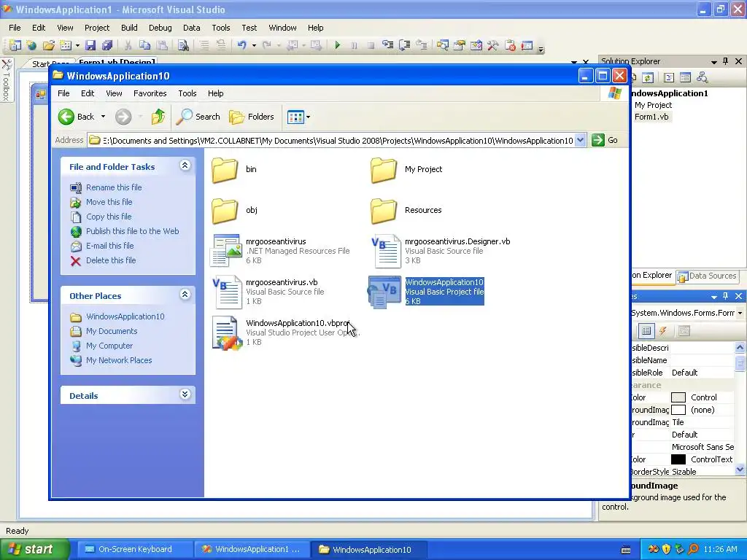Select the My Project folder icon
This screenshot has height=560, width=747.
coord(384,169)
